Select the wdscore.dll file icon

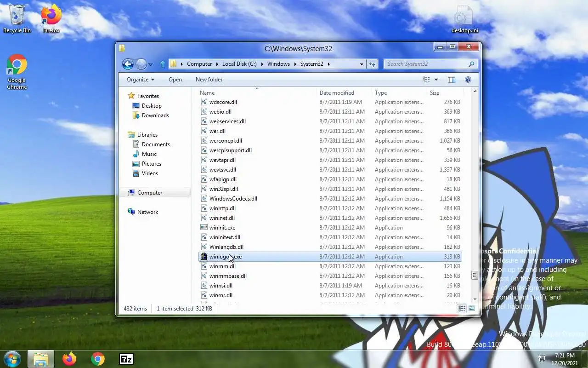(x=204, y=102)
